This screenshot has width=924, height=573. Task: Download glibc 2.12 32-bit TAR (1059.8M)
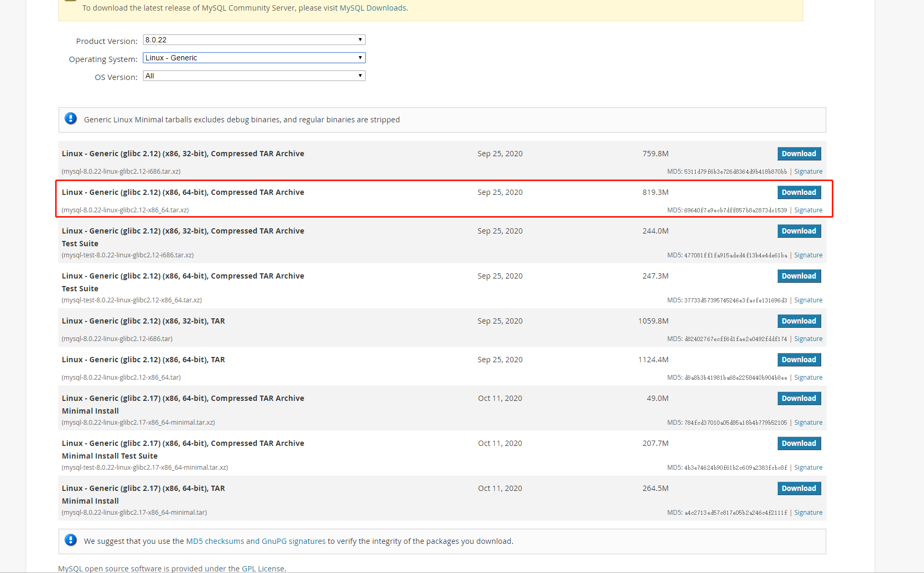coord(799,321)
